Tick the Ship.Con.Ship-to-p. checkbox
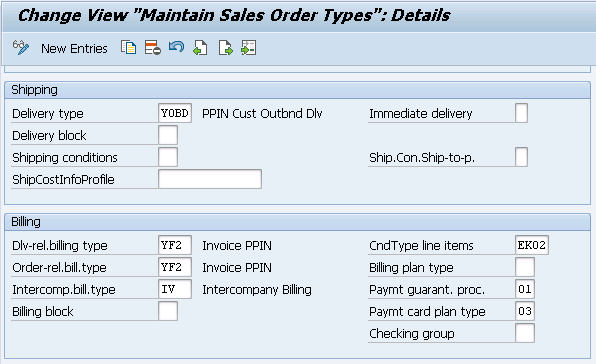Image resolution: width=596 pixels, height=364 pixels. tap(522, 157)
